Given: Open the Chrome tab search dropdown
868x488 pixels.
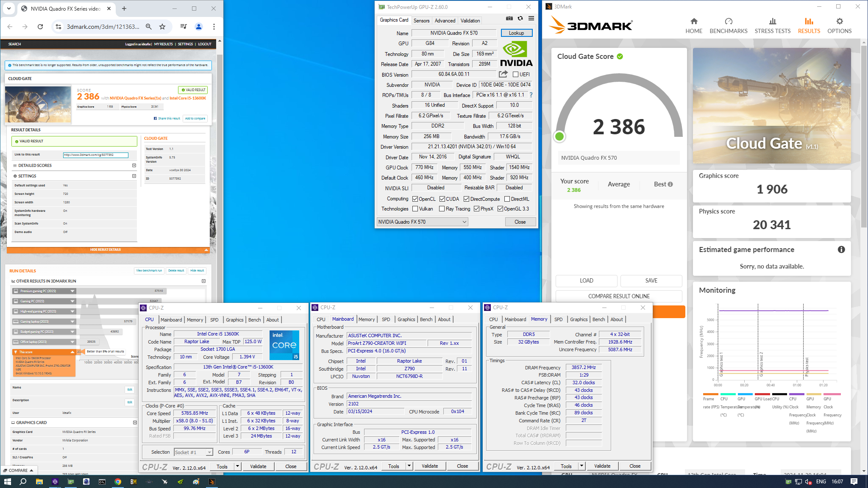Looking at the screenshot, I should 9,8.
